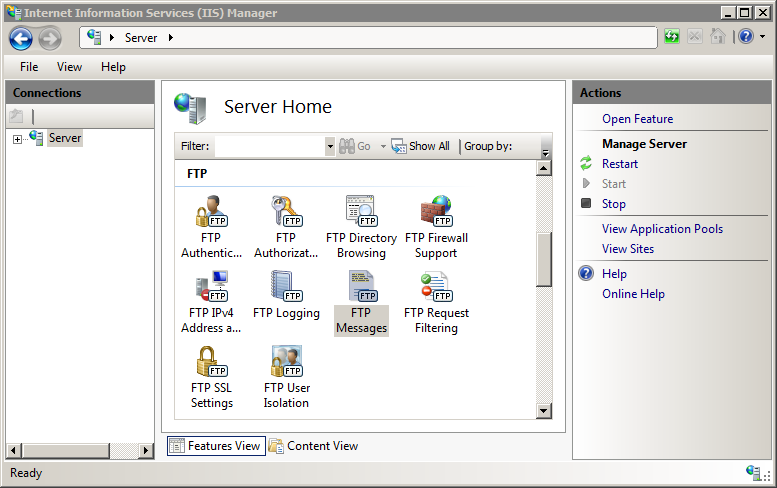Screen dimensions: 777x488
Task: Open the FTP User Isolation icon
Action: coord(286,361)
